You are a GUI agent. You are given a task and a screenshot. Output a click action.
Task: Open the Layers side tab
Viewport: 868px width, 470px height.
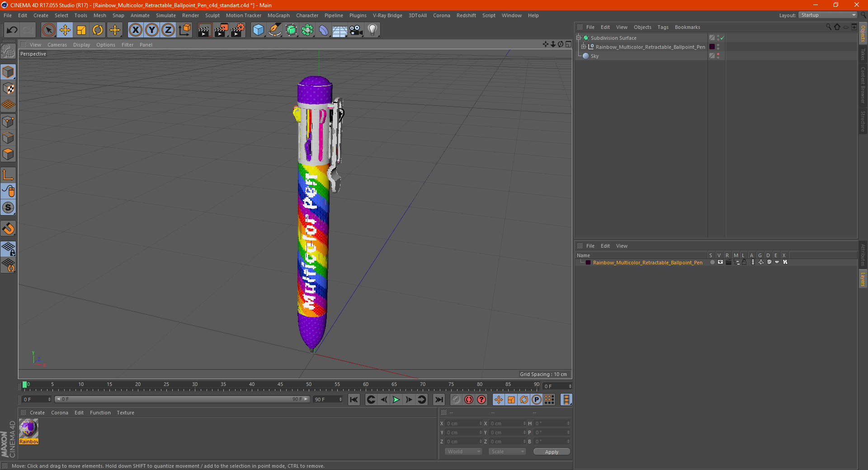point(863,278)
